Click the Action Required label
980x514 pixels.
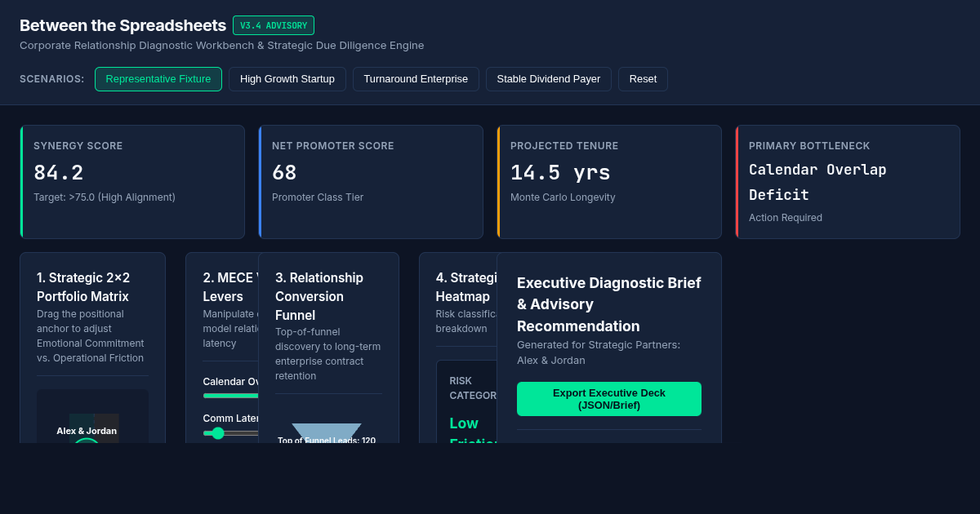[x=786, y=218]
